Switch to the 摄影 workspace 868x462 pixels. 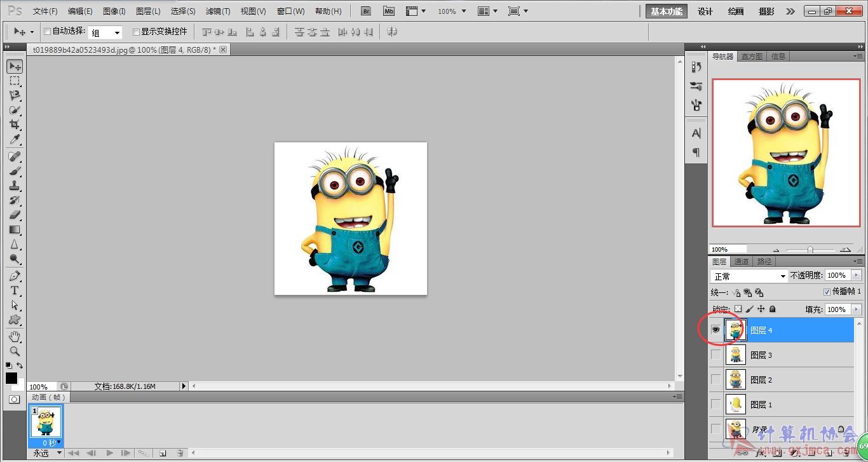766,11
